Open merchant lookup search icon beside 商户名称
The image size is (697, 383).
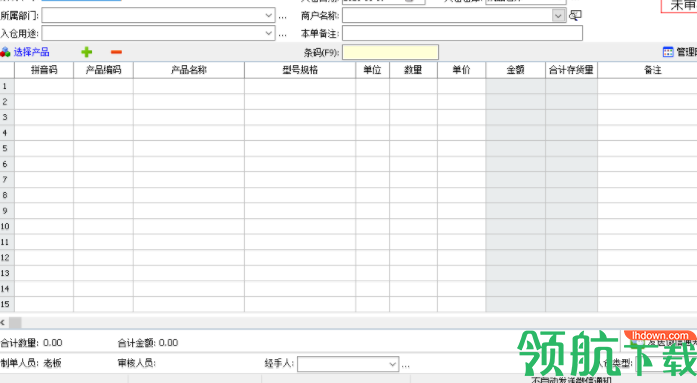click(575, 16)
